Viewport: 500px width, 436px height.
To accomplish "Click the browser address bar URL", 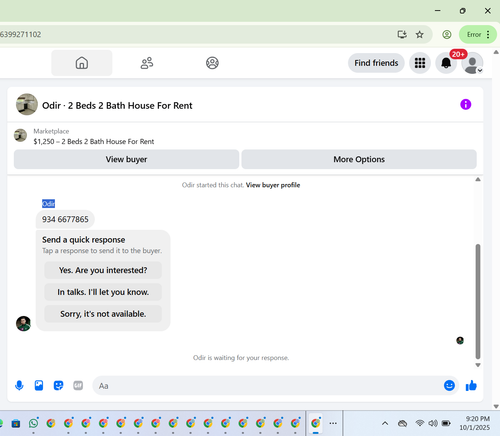I will point(21,34).
